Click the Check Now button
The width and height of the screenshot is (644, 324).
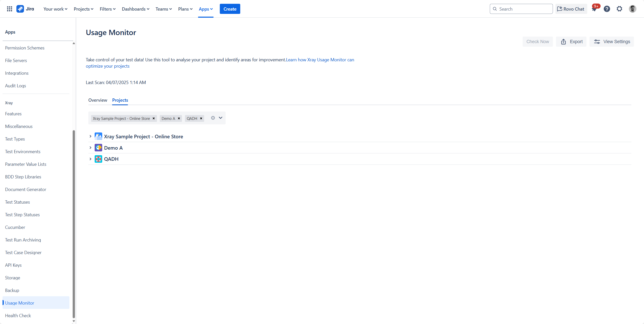pyautogui.click(x=538, y=42)
